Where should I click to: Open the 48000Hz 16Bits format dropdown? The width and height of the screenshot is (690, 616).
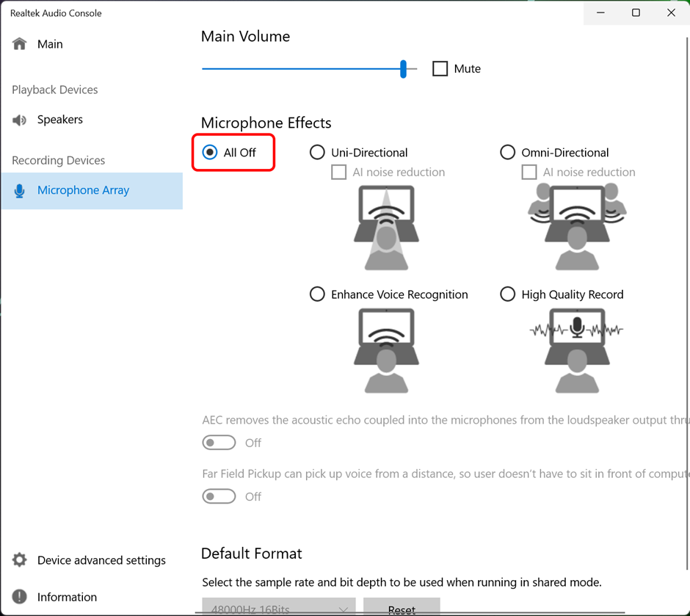click(279, 609)
